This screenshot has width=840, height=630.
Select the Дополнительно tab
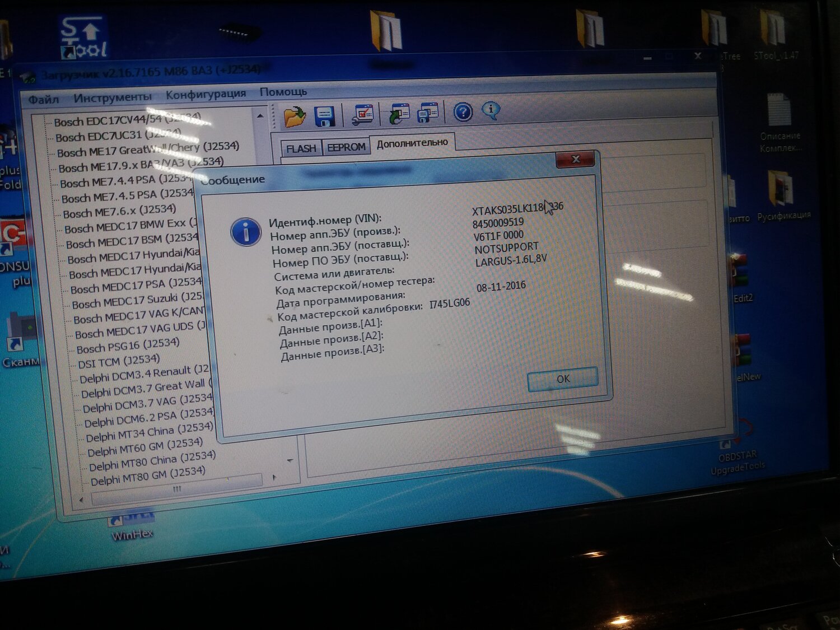(x=412, y=143)
